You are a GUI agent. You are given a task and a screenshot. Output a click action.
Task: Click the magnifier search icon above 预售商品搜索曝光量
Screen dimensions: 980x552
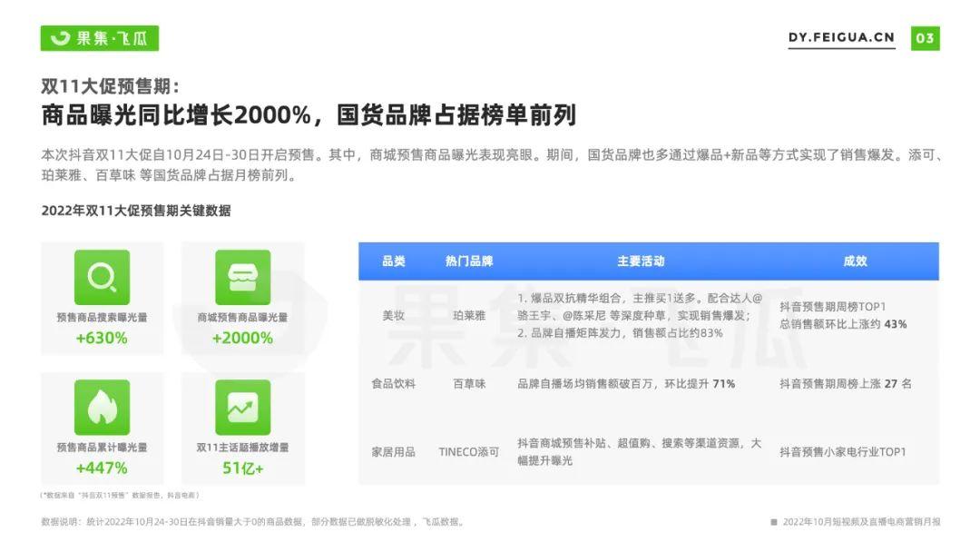(103, 280)
